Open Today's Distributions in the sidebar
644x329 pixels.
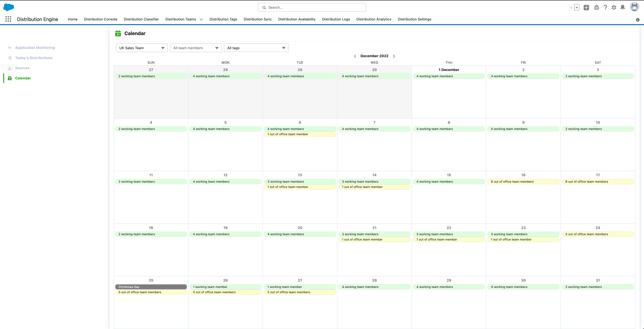pos(34,58)
